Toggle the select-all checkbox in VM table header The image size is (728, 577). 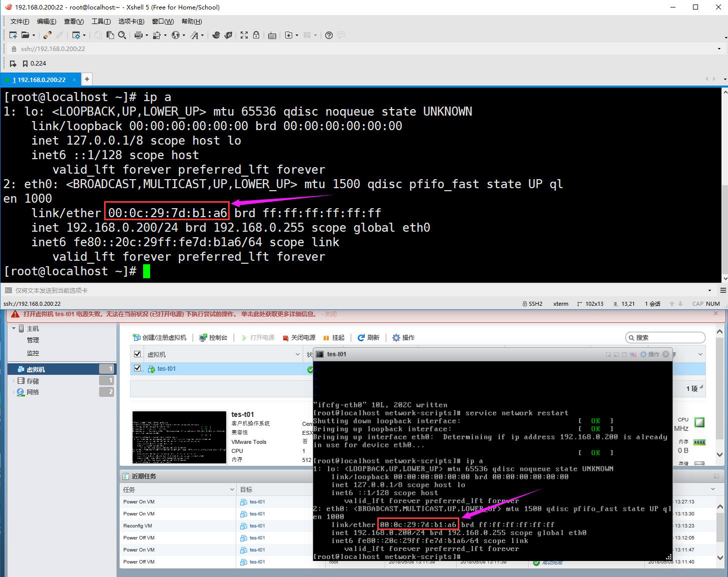tap(138, 354)
